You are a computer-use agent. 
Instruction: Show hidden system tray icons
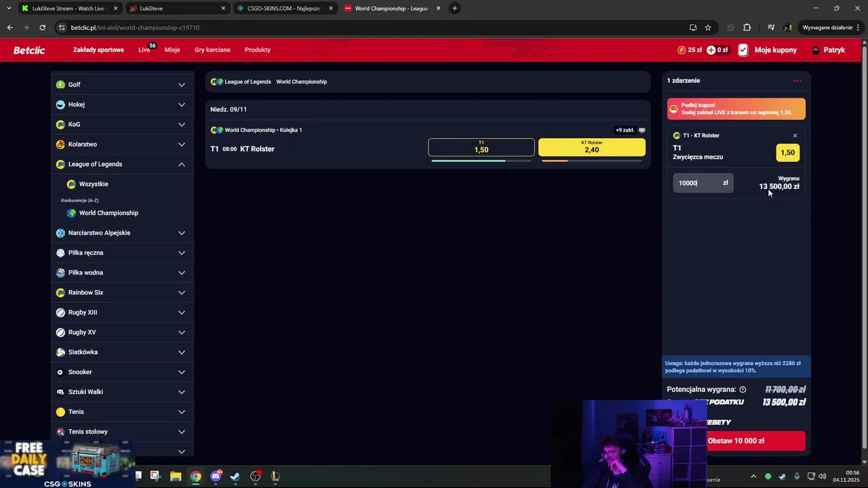(753, 476)
